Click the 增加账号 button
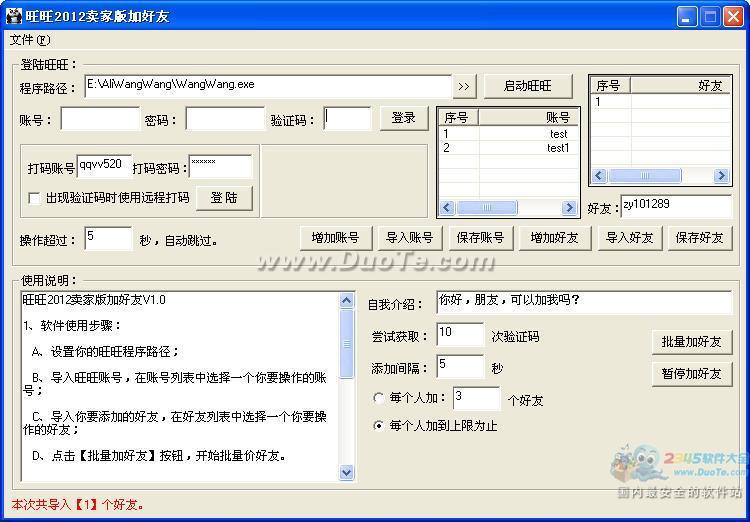This screenshot has width=750, height=522. pyautogui.click(x=336, y=238)
